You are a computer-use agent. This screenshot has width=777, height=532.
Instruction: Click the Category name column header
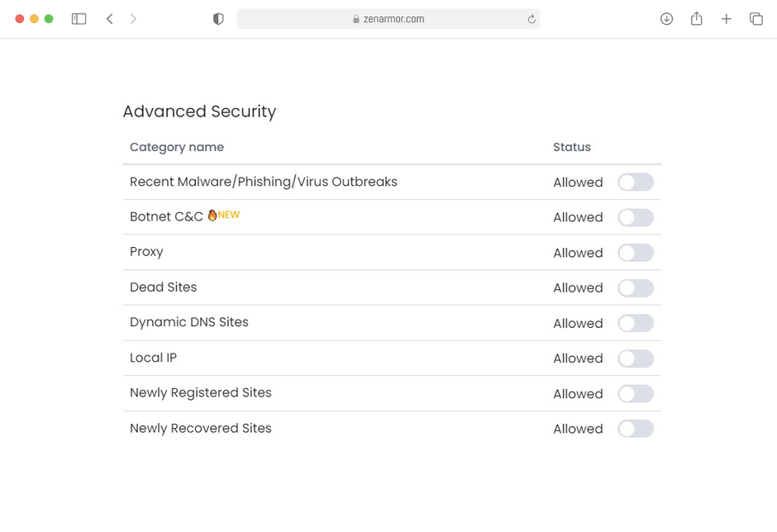pyautogui.click(x=177, y=147)
